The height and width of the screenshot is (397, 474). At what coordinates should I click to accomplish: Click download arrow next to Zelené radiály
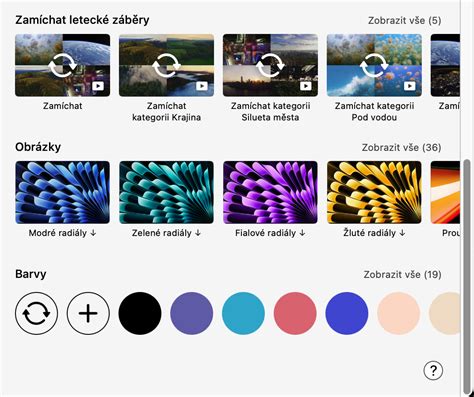click(x=198, y=233)
